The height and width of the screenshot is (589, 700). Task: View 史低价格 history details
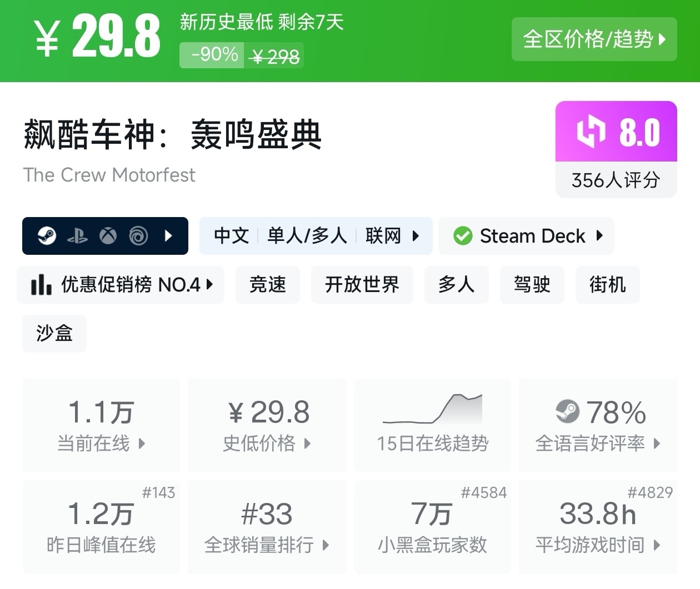coord(267,425)
